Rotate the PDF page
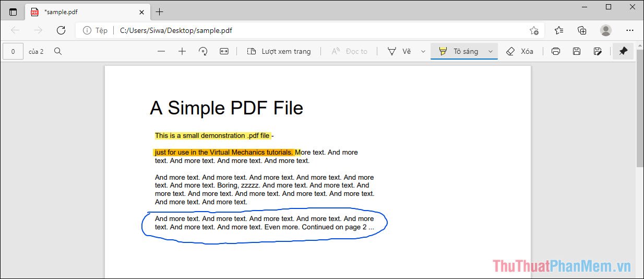Image resolution: width=644 pixels, height=279 pixels. [204, 51]
